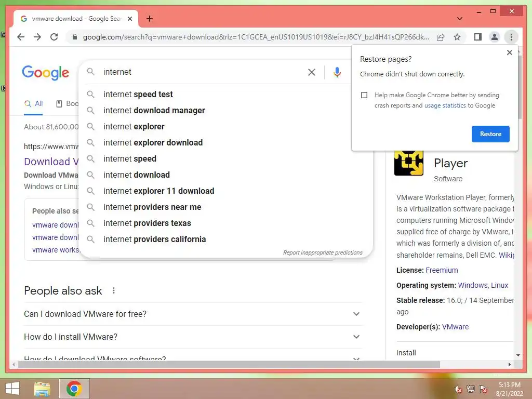Viewport: 532px width, 399px height.
Task: Click the muted speaker tray icon
Action: pos(458,390)
